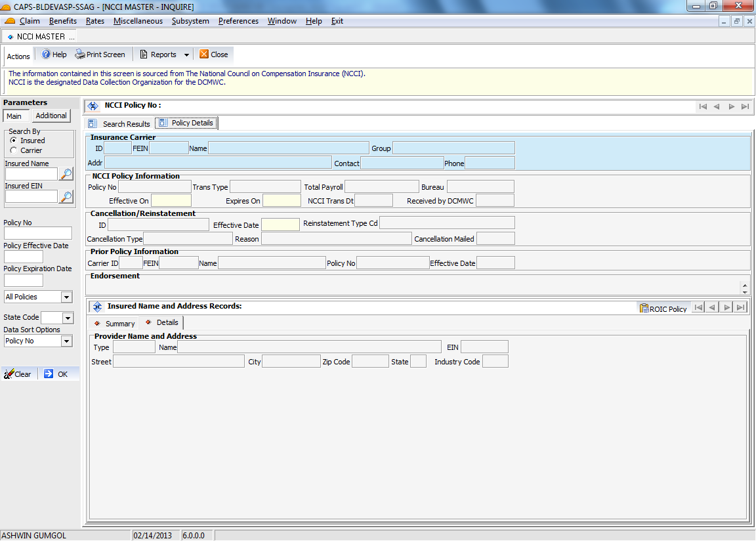The width and height of the screenshot is (756, 541).
Task: Click the lookup icon next to Insured EIN
Action: (66, 196)
